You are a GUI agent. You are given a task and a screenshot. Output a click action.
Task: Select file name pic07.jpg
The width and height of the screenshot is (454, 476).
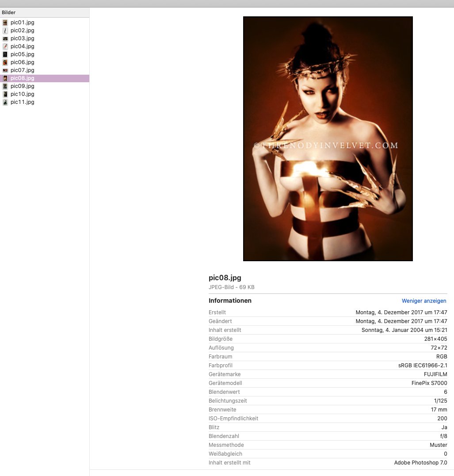pyautogui.click(x=23, y=70)
